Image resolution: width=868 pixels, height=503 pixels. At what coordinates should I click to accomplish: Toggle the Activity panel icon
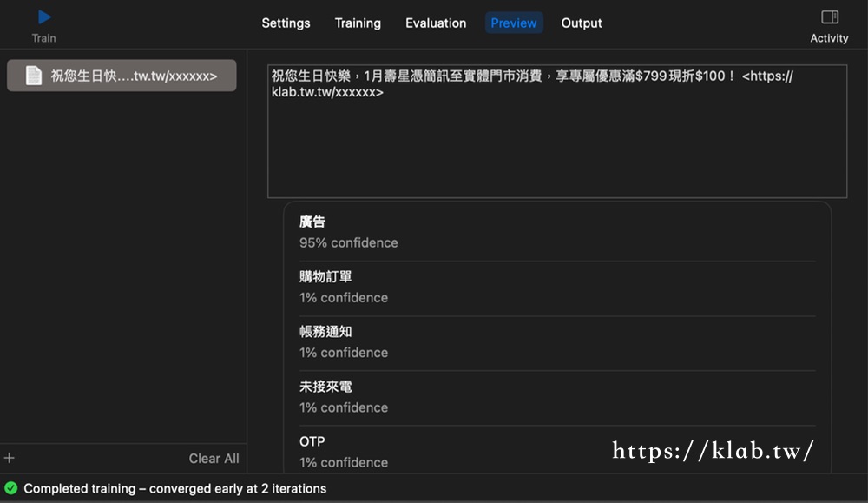[x=829, y=17]
